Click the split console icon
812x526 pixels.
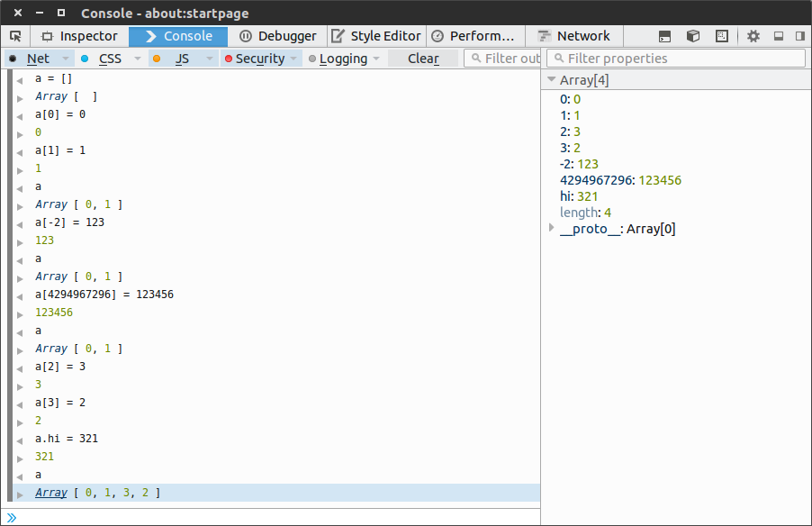pyautogui.click(x=664, y=36)
